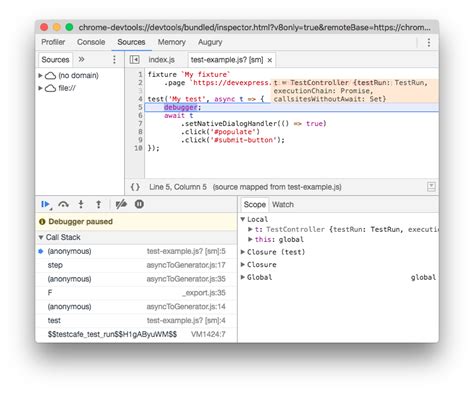Expand this: global variable

250,239
